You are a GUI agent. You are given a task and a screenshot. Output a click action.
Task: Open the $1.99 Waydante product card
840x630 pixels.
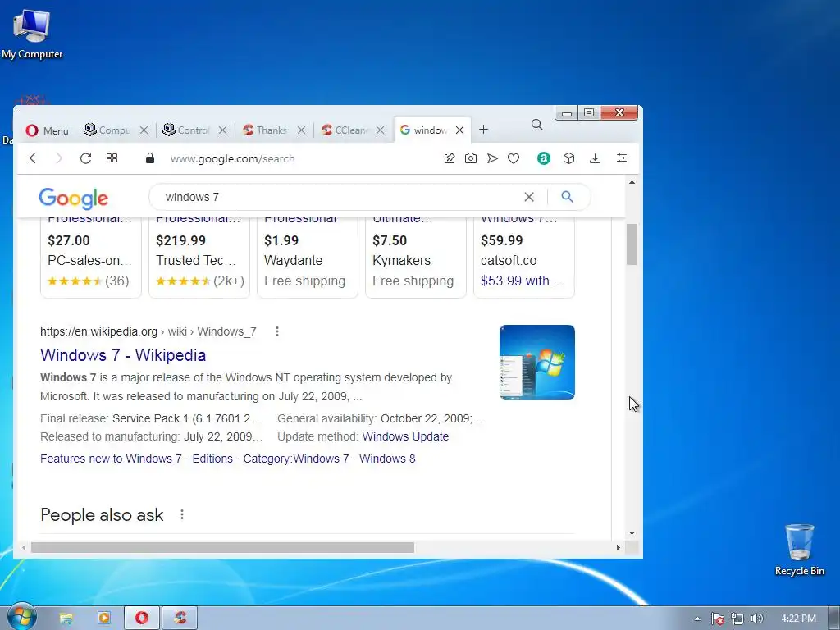[x=307, y=257]
